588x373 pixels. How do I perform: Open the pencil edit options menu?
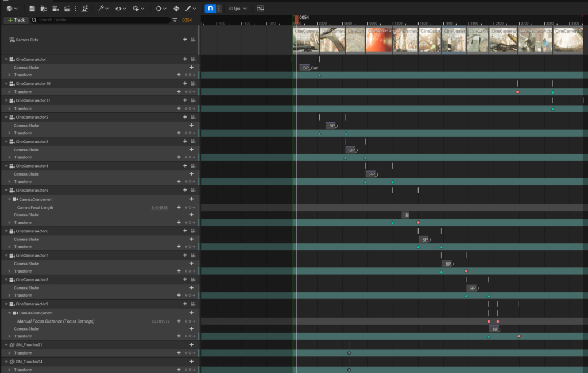191,8
